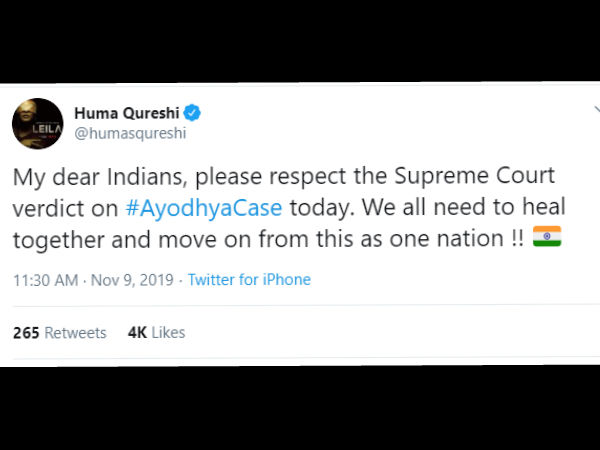Click tweet line starting with 'together and move'
This screenshot has height=450, width=600.
click(287, 239)
